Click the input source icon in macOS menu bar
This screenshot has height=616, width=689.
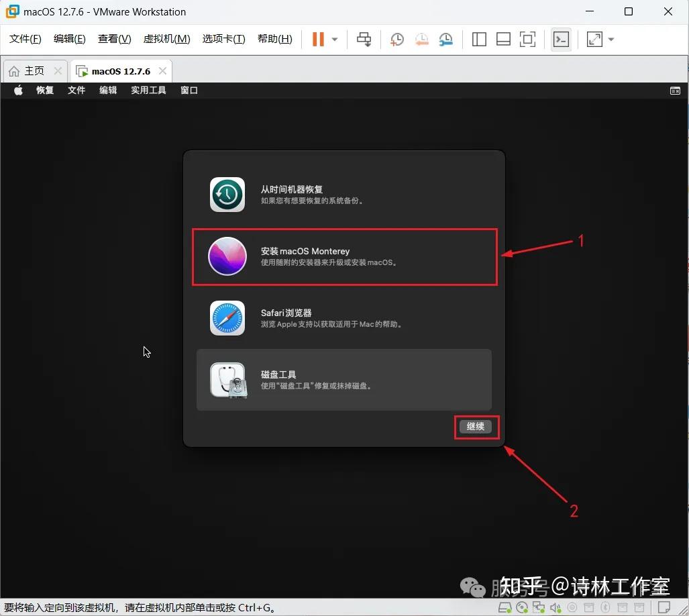click(675, 91)
